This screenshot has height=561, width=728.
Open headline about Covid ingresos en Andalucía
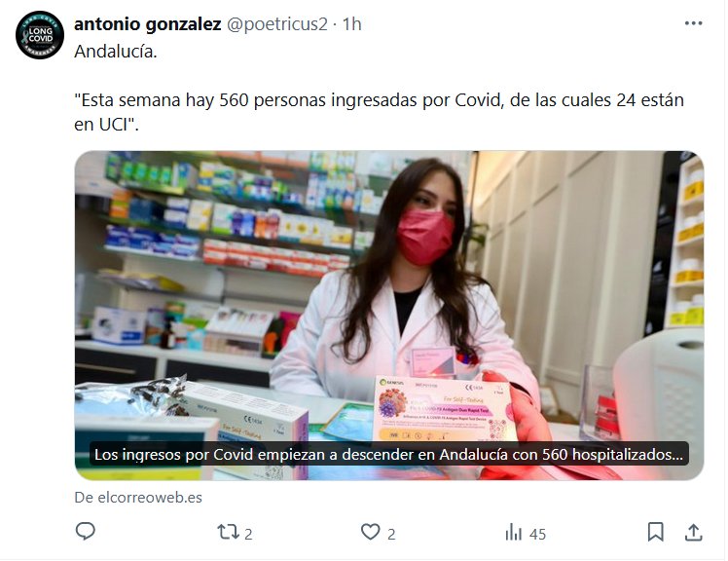[388, 454]
